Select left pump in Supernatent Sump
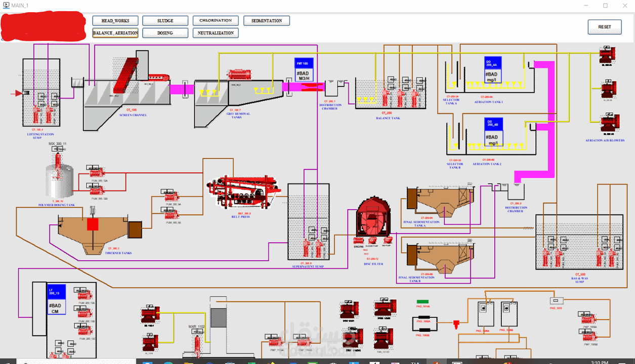The width and height of the screenshot is (635, 364). coord(307,249)
